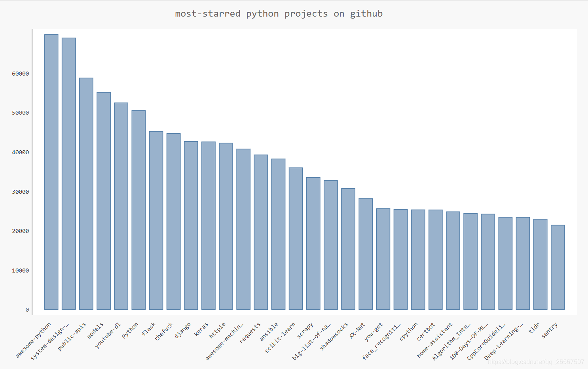
Task: Select the XX-Net bar
Action: [x=366, y=254]
